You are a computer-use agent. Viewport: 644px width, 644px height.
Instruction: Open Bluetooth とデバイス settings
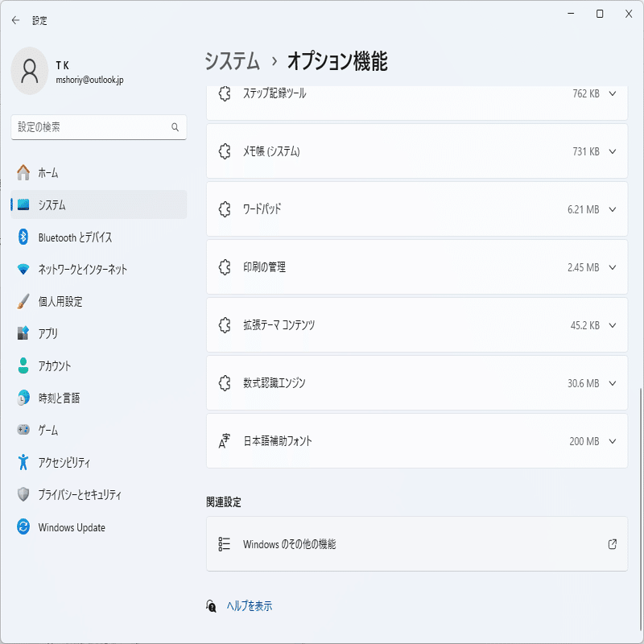pos(98,237)
